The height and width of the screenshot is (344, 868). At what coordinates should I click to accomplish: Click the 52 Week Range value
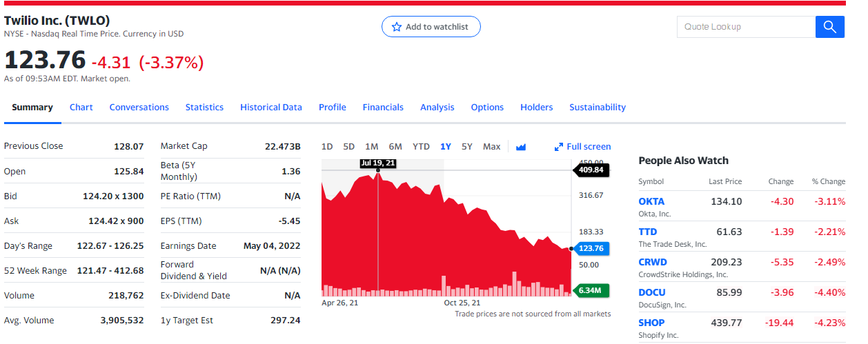pos(110,271)
